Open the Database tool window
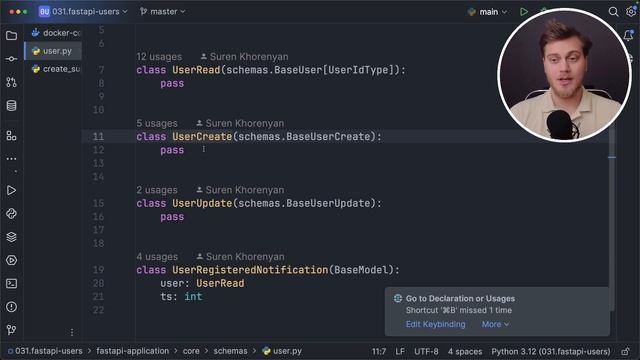Viewport: 640px width, 360px height. click(11, 106)
